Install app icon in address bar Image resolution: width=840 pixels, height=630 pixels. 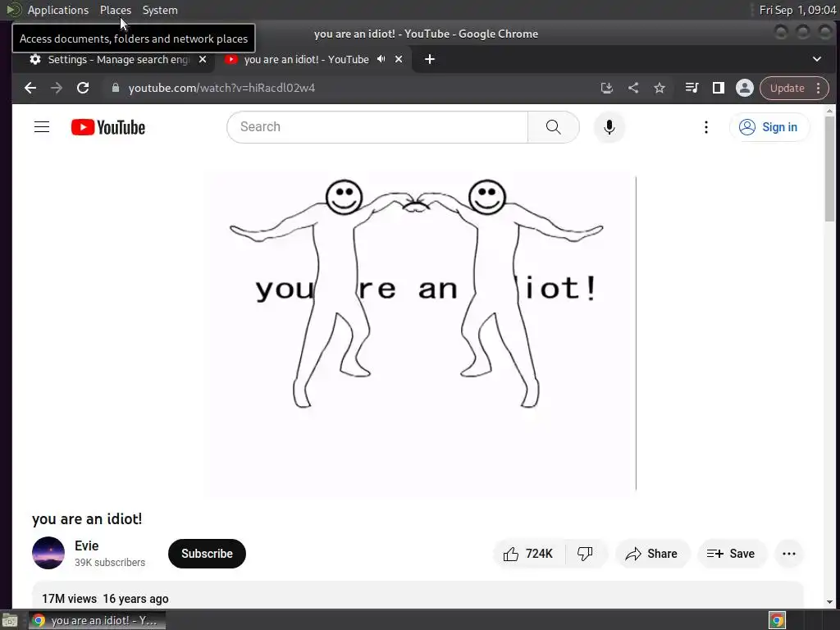(606, 88)
